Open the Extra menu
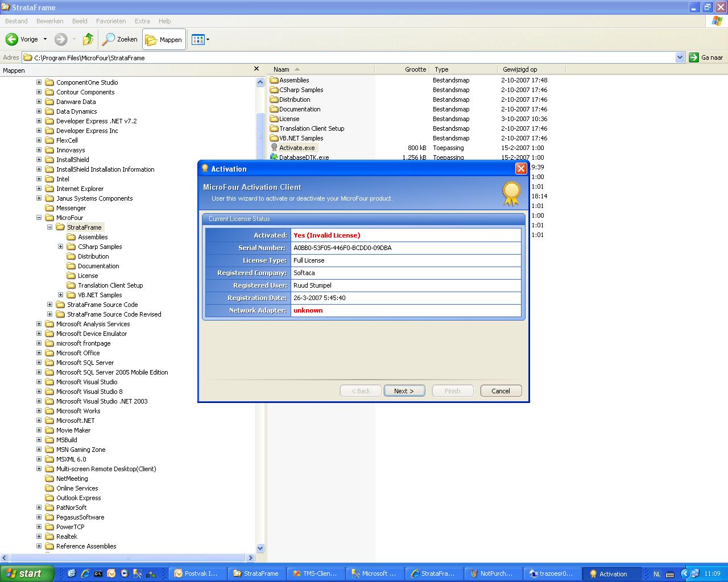728x582 pixels. pyautogui.click(x=142, y=21)
